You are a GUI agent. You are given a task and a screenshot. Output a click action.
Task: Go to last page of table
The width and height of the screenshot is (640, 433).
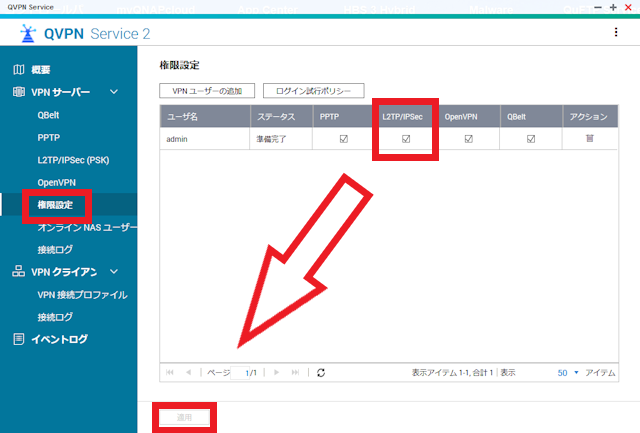295,372
